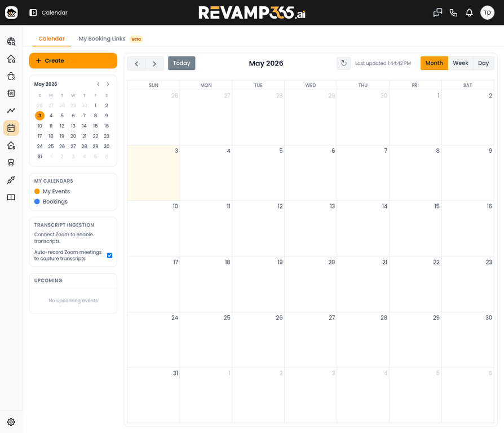Select day 28 in mini calendar
This screenshot has width=504, height=433.
click(x=84, y=146)
